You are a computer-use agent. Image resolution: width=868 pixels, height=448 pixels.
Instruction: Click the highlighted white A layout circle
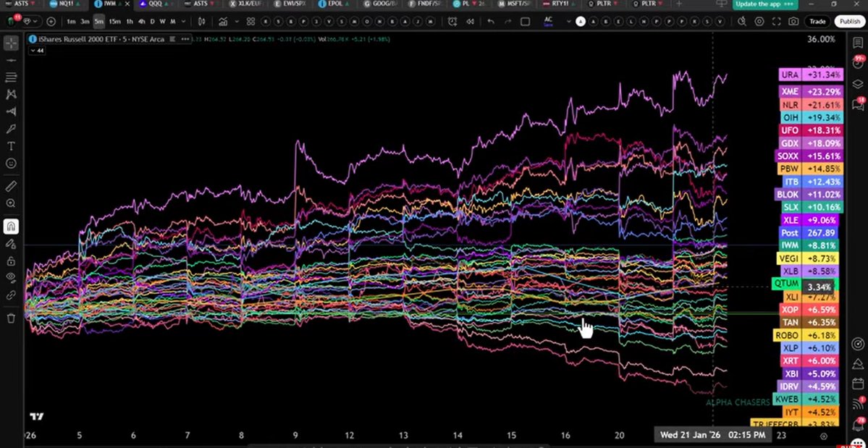580,22
